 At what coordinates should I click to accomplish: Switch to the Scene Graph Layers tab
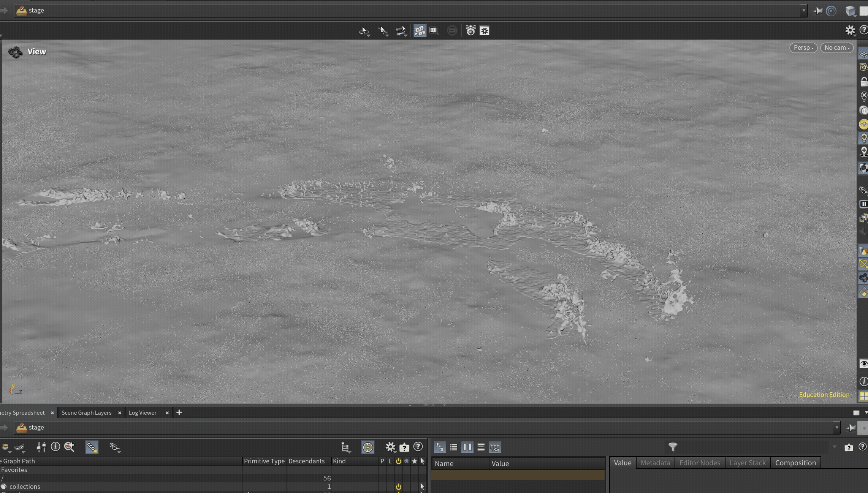[87, 412]
